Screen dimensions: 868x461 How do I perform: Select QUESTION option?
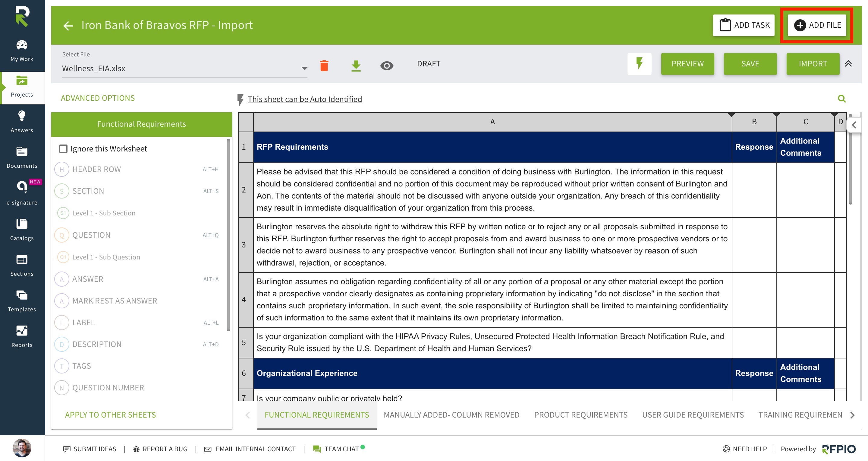click(137, 235)
